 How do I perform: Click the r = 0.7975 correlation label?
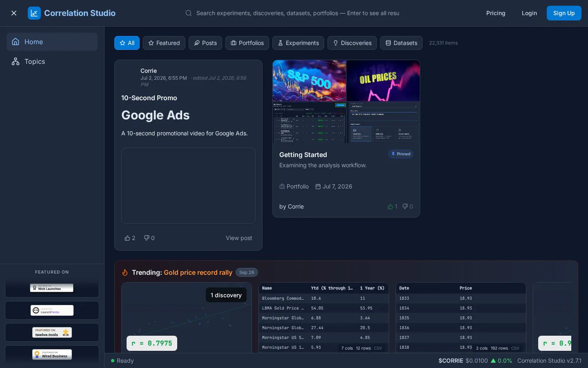152,343
